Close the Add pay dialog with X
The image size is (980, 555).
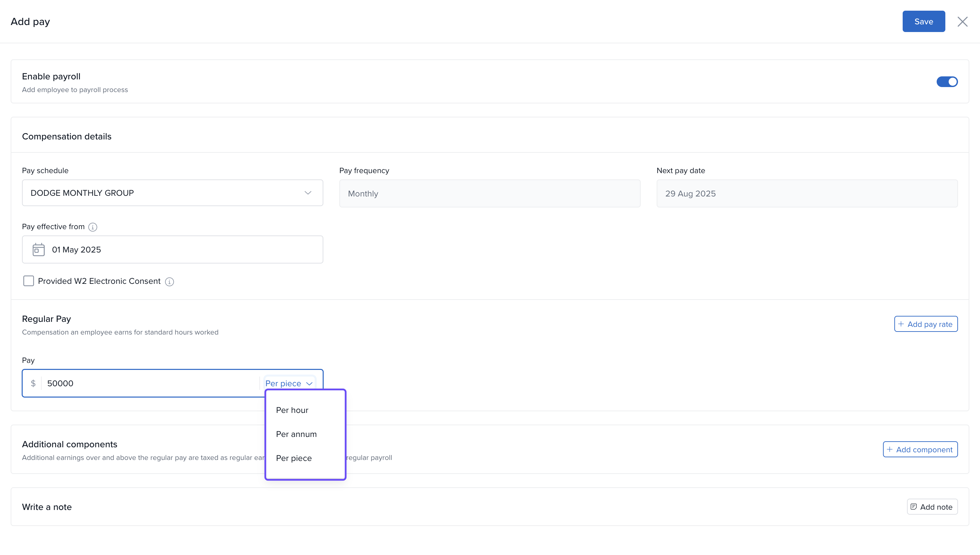pyautogui.click(x=962, y=22)
